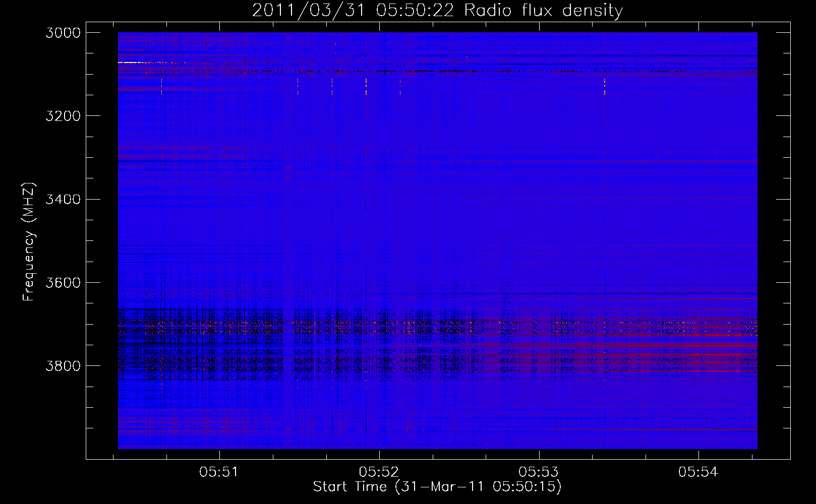Click the 3800 frequency axis label

coord(63,365)
